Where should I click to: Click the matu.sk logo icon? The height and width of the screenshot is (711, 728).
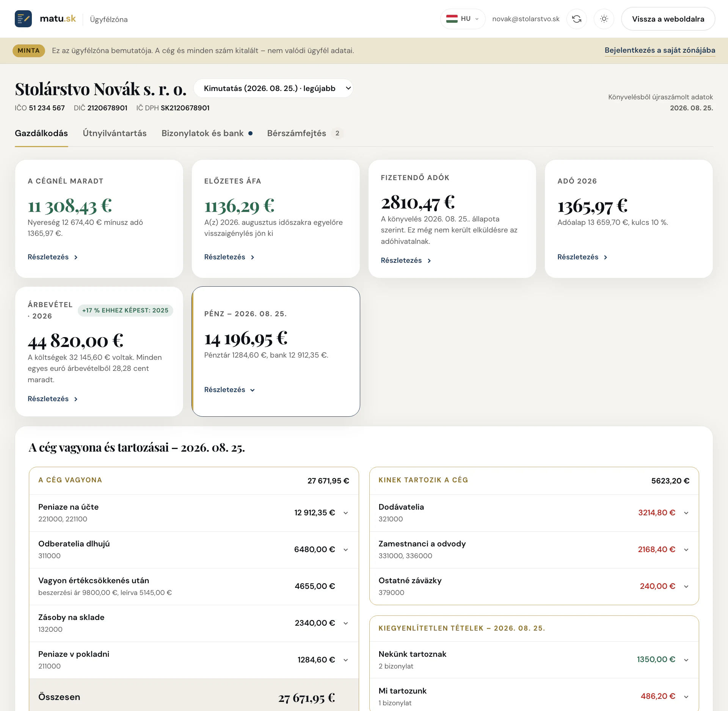pos(23,19)
